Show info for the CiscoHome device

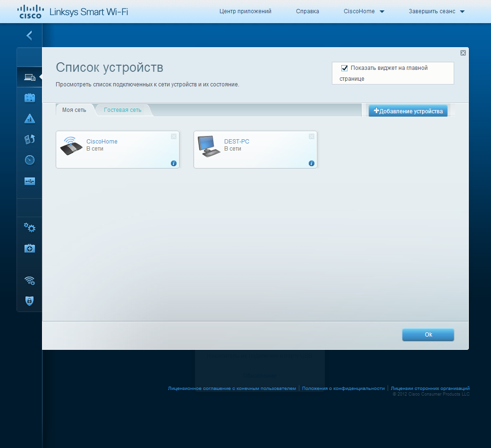174,163
